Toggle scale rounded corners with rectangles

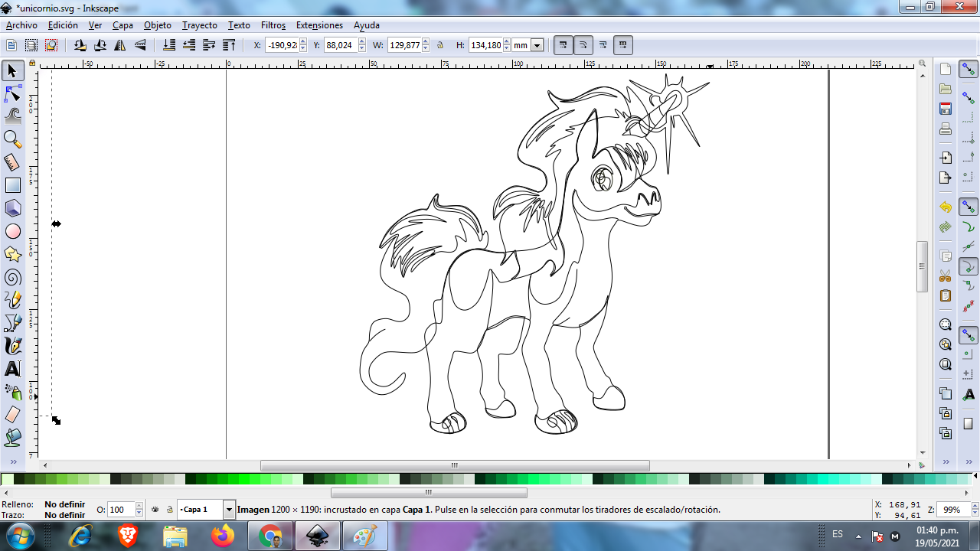pos(583,45)
